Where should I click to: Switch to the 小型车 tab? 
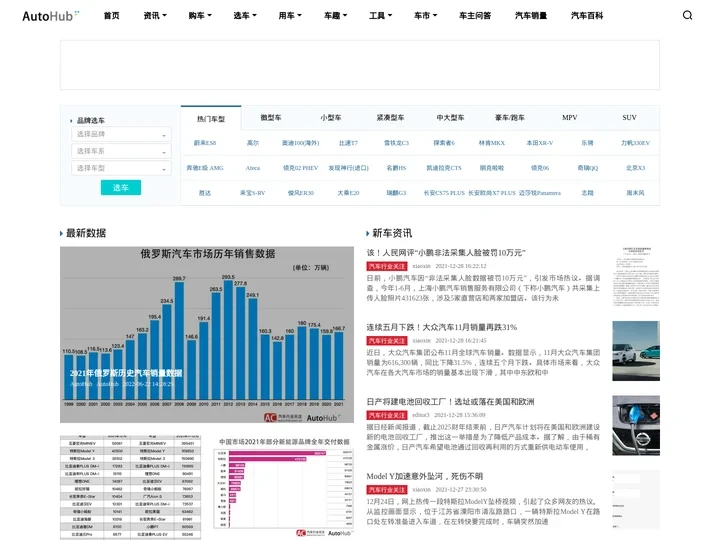tap(331, 118)
